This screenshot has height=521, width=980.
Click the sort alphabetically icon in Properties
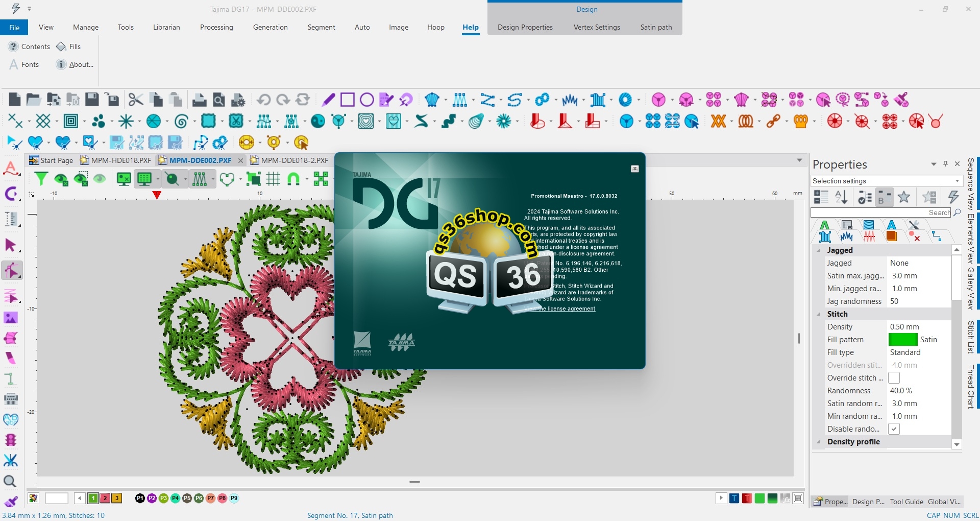[841, 197]
